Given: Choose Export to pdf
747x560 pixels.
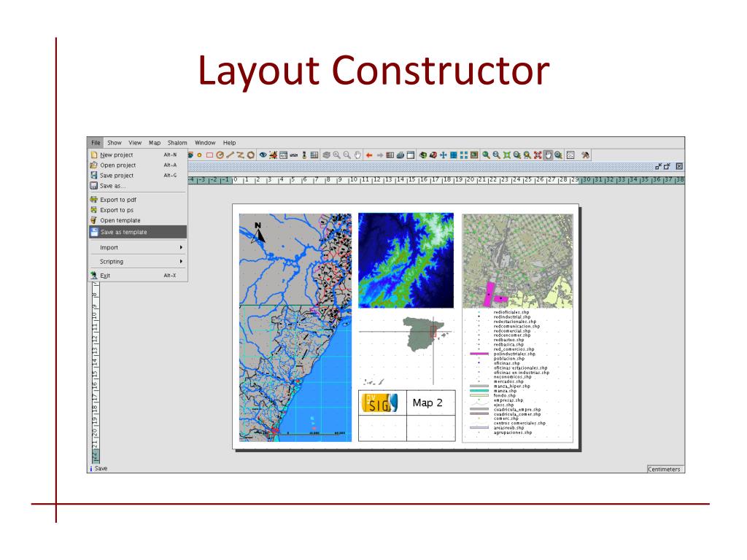Looking at the screenshot, I should (x=138, y=200).
